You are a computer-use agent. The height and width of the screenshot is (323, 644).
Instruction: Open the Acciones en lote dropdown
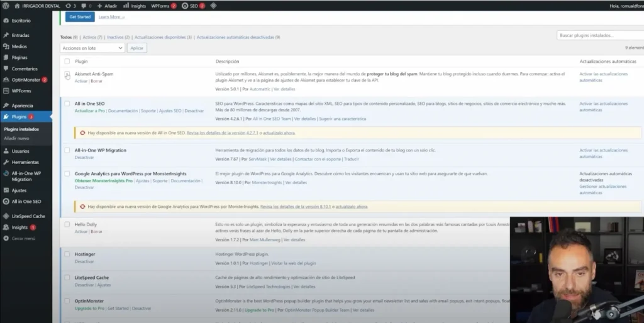(x=92, y=48)
